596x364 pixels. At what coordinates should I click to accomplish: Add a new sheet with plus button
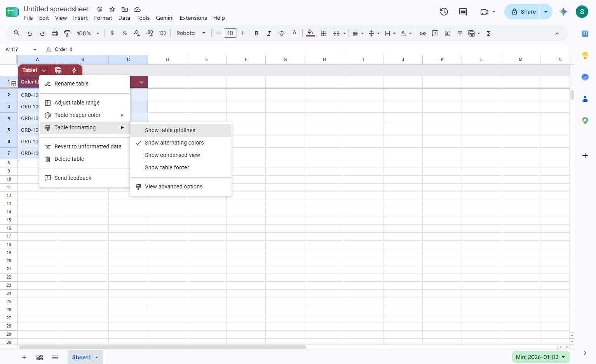pyautogui.click(x=24, y=357)
